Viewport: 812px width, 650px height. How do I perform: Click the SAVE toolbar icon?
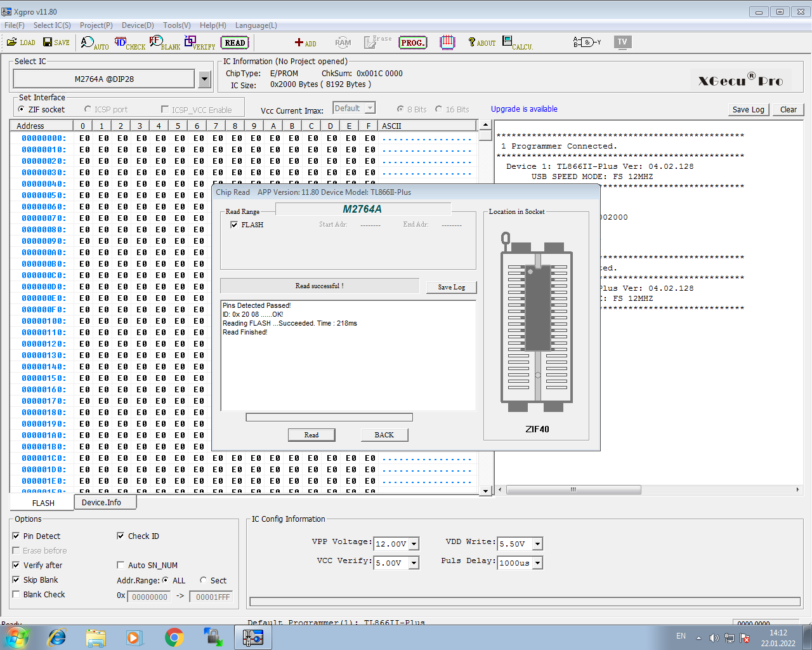pos(56,43)
